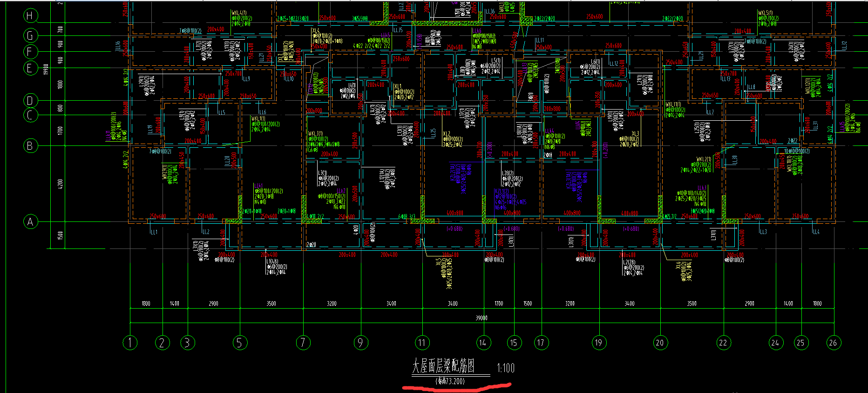This screenshot has width=868, height=393.
Task: Select the yellow cantilever beam label XL5
Action: click(x=438, y=263)
